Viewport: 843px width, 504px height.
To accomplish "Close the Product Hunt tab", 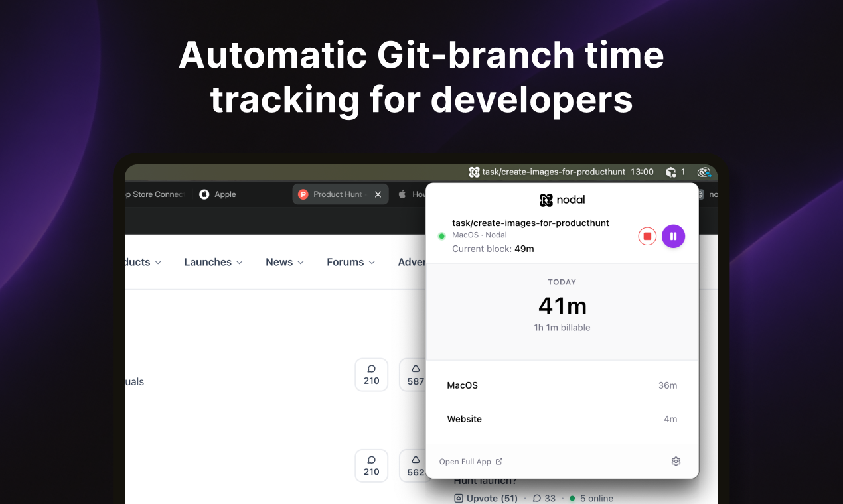I will (x=378, y=194).
